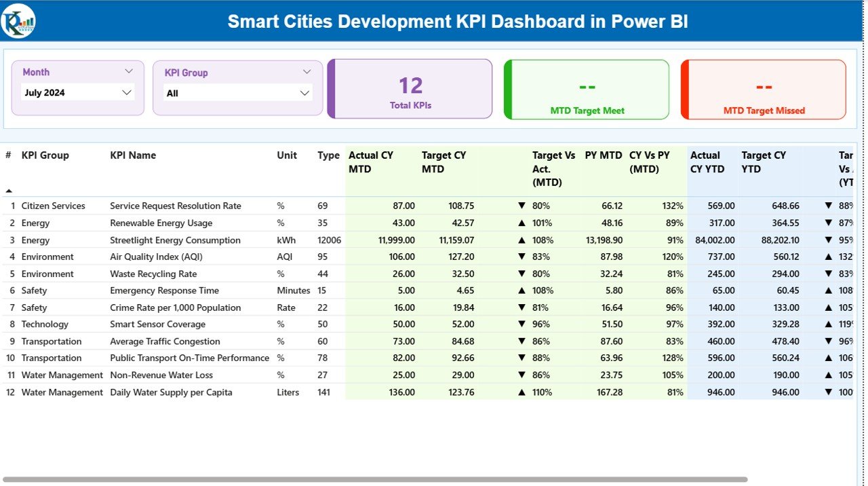Screen dimensions: 868x486
Task: Click up-arrow indicator for Streetlight Energy Consumption
Action: [x=521, y=240]
